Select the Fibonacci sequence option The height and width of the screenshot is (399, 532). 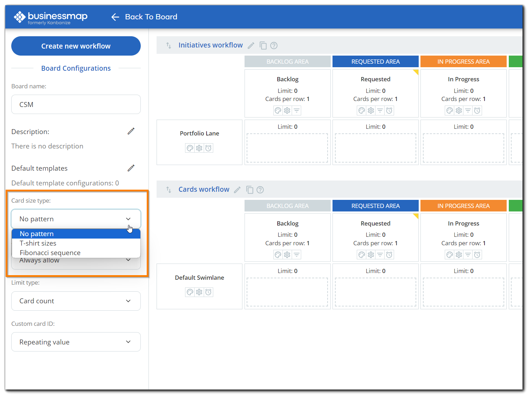[x=50, y=253]
